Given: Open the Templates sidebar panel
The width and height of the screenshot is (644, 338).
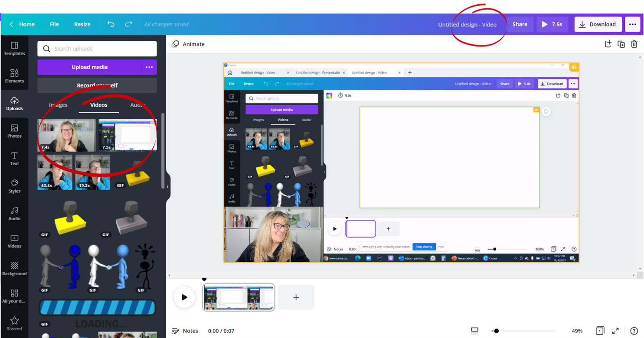Looking at the screenshot, I should 14,49.
